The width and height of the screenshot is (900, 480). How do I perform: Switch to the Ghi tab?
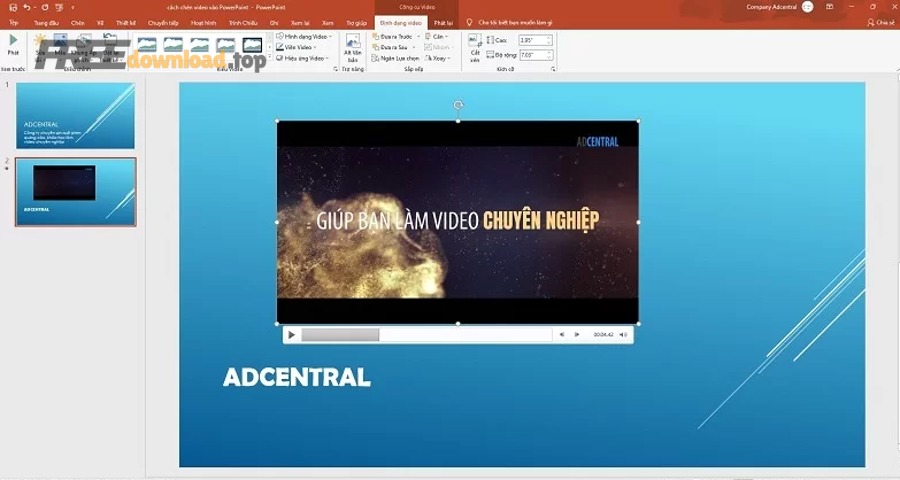click(x=274, y=23)
